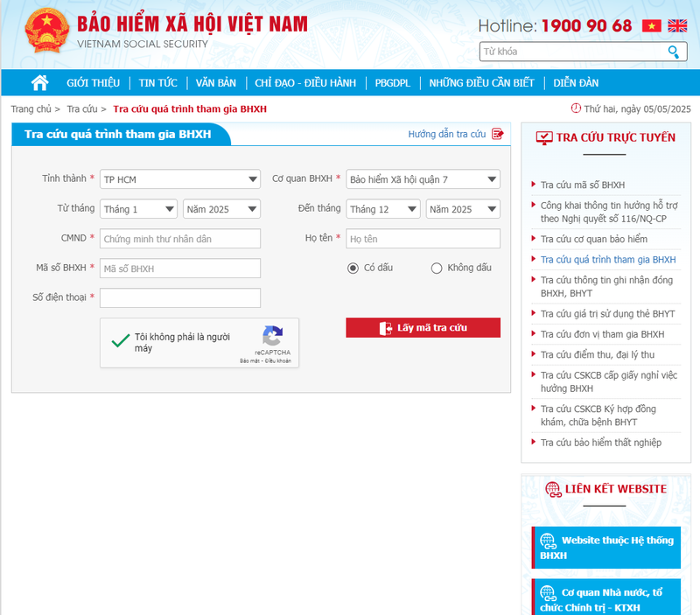Screen dimensions: 700x615
Task: Open 'Công khai thông tin hưởng hỗ trợ' link
Action: click(x=609, y=212)
